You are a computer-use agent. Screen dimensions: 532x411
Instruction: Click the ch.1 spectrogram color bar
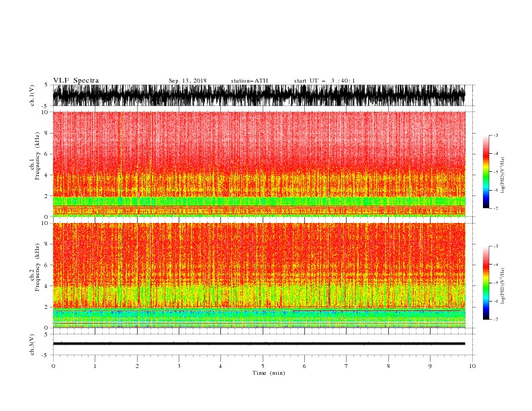[x=486, y=171]
